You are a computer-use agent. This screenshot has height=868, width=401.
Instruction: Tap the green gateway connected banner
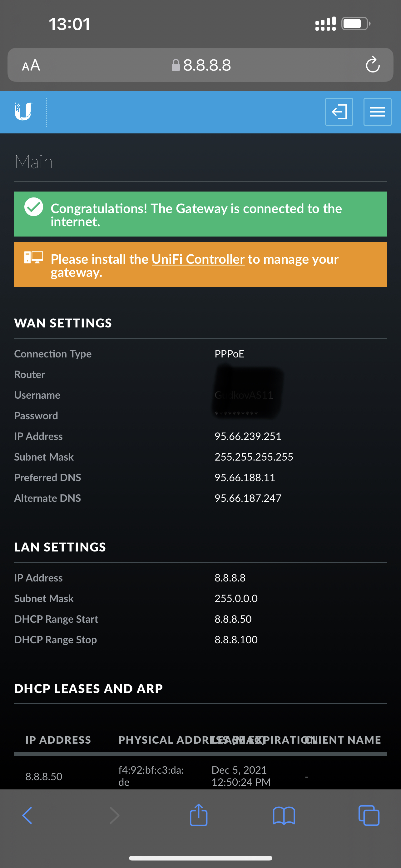[x=200, y=214]
